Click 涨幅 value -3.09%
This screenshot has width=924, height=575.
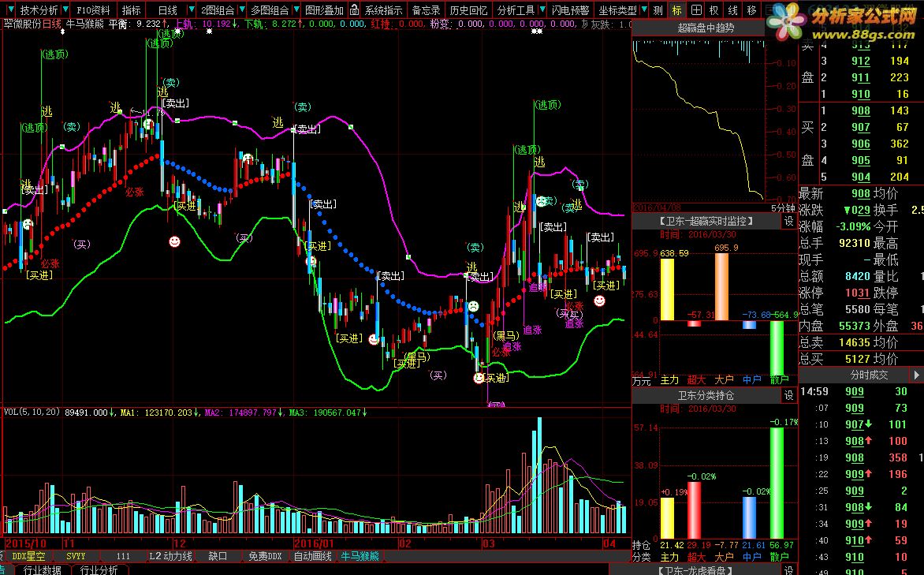coord(853,226)
